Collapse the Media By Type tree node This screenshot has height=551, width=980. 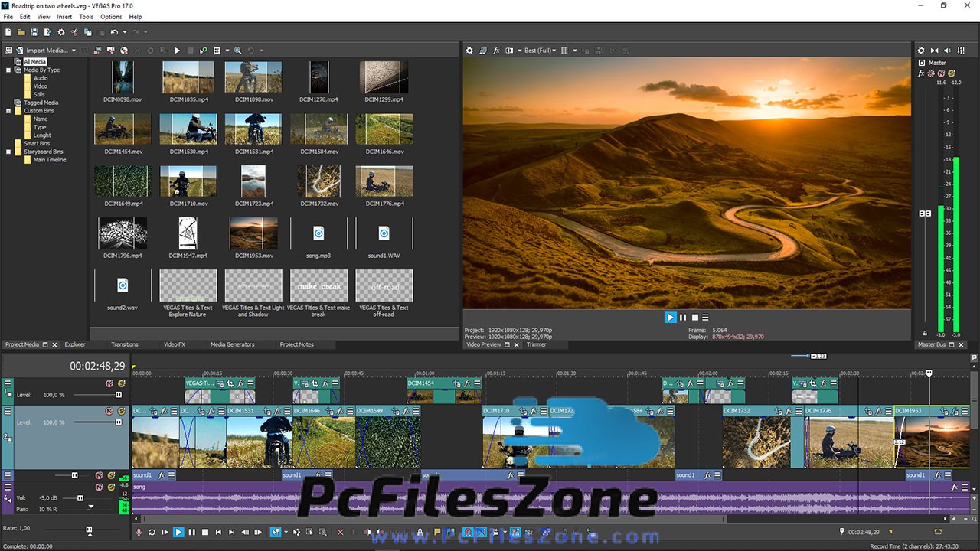8,70
